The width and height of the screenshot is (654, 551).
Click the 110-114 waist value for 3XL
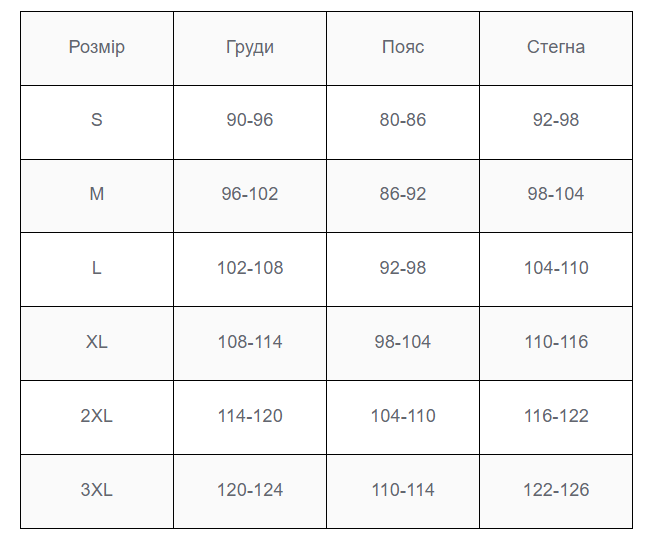point(403,491)
